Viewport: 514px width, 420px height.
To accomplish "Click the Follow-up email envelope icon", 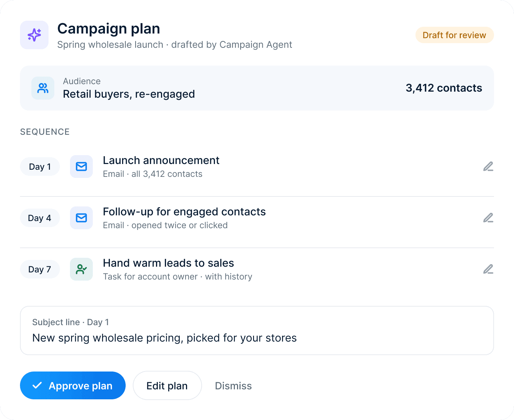I will tap(81, 218).
